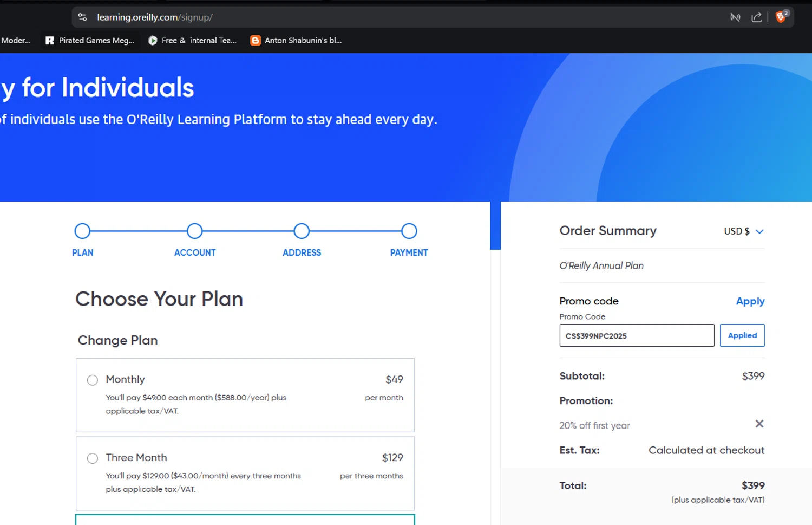This screenshot has width=812, height=525.
Task: Open the USD $ currency dropdown
Action: pos(743,231)
